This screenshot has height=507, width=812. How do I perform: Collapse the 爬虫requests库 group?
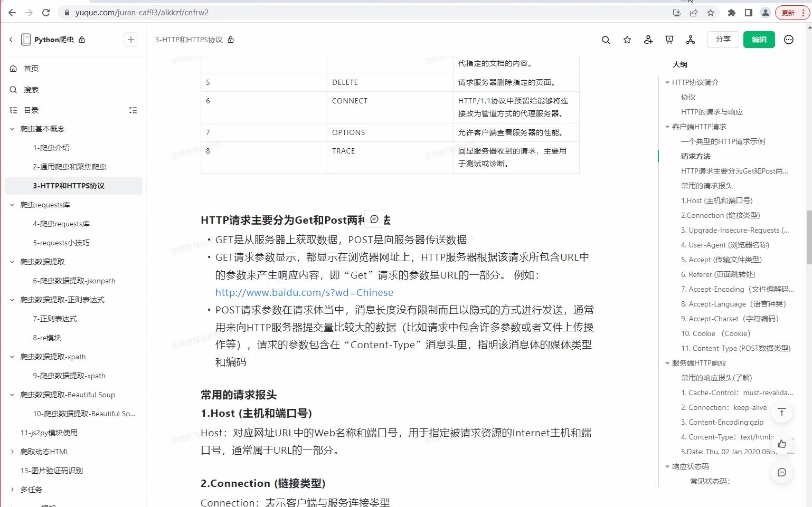click(12, 205)
